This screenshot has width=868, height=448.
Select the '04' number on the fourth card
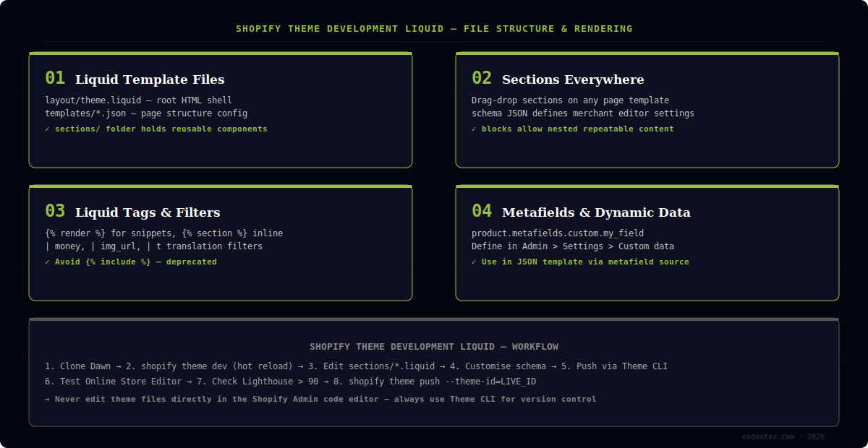click(482, 211)
